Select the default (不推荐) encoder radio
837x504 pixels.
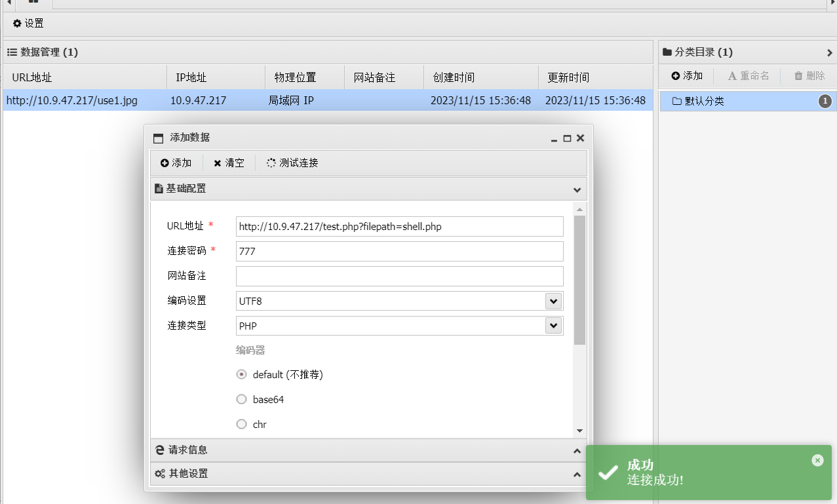241,374
